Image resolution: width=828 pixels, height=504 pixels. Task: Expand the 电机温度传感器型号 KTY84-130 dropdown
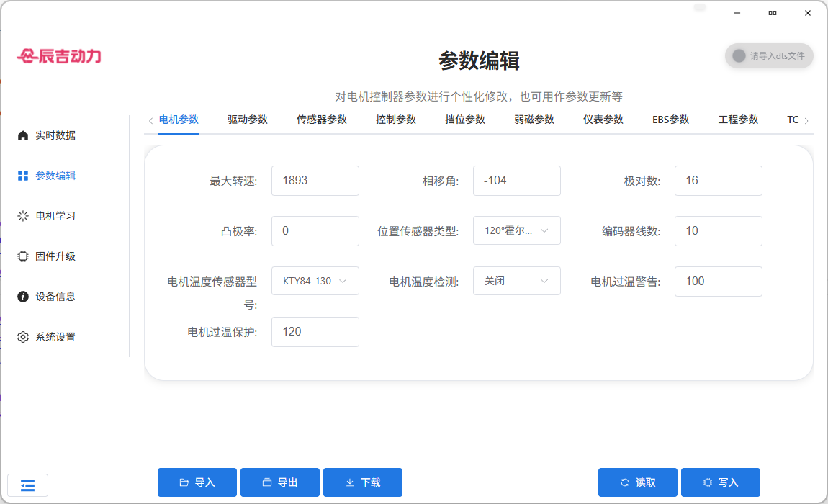pyautogui.click(x=315, y=282)
